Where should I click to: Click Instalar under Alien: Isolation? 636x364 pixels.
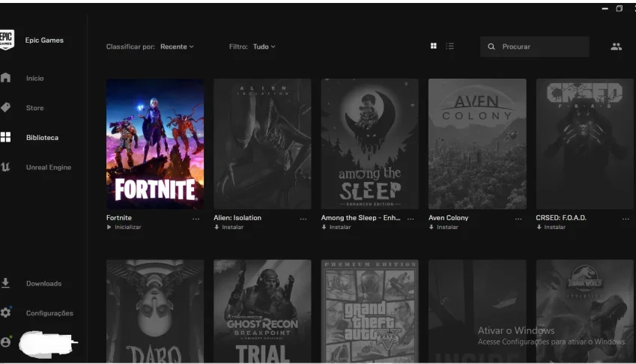(x=228, y=227)
